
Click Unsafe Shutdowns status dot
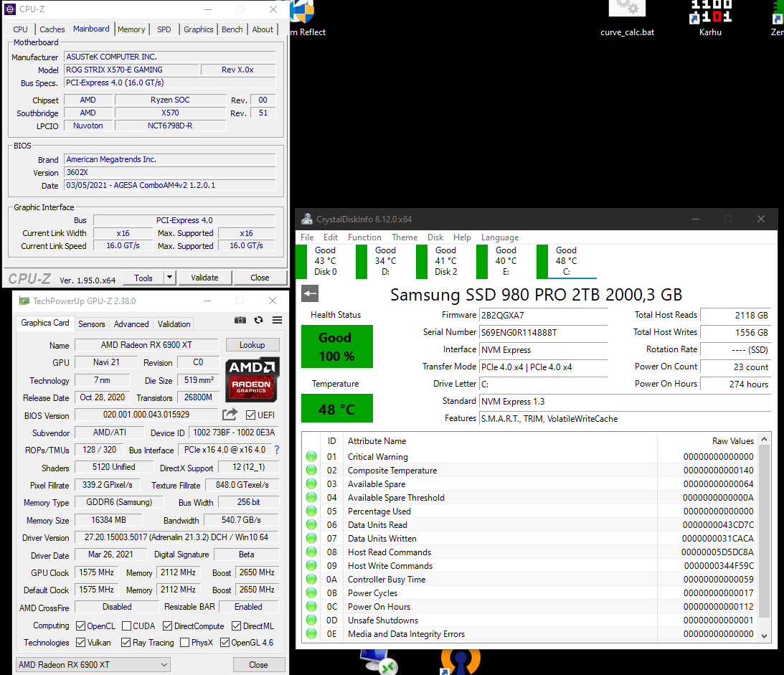[x=311, y=620]
